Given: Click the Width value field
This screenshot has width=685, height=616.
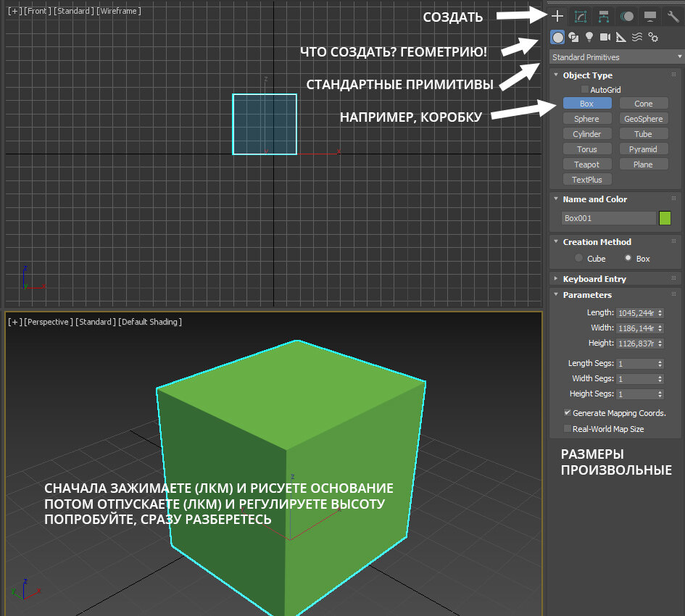Looking at the screenshot, I should 636,328.
